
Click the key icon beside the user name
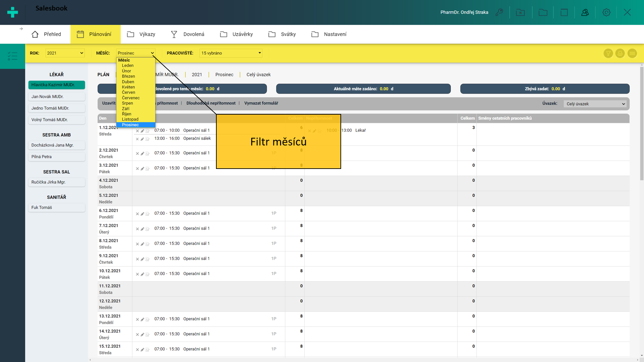point(499,12)
